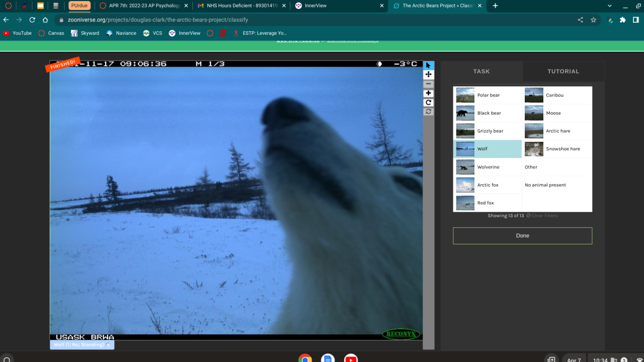The width and height of the screenshot is (644, 362).
Task: Select the pointer tool in image toolbar
Action: tap(429, 65)
